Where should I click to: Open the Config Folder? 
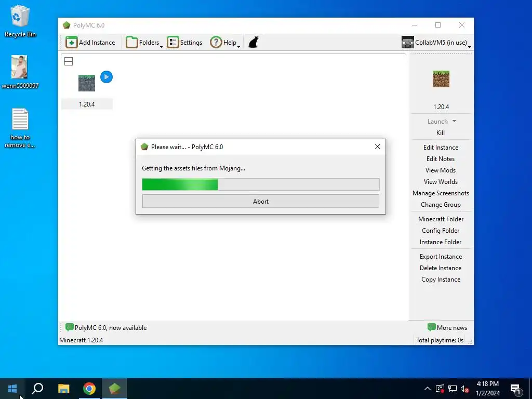tap(441, 231)
